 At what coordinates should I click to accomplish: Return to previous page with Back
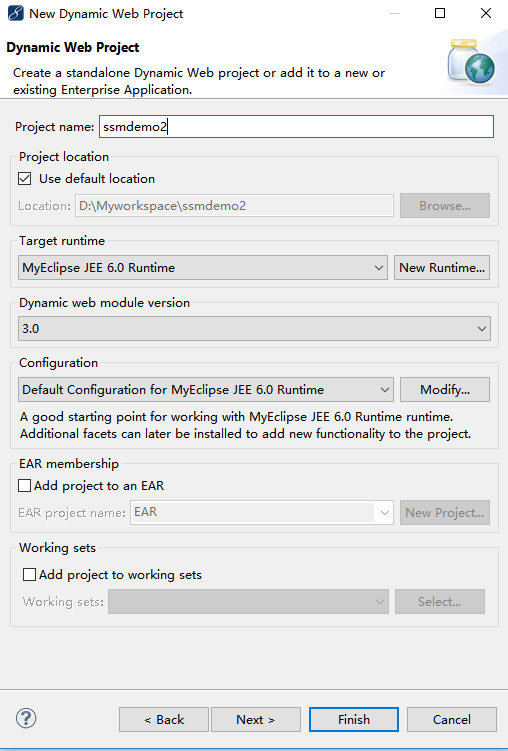[x=164, y=719]
